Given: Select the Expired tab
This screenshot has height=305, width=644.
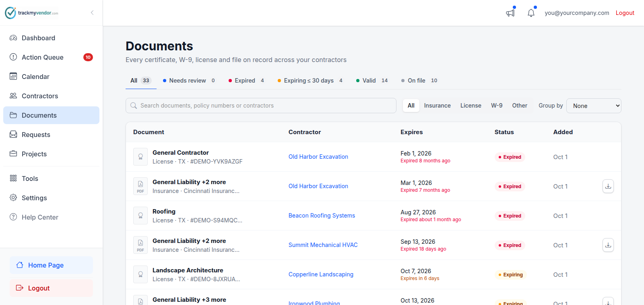Looking at the screenshot, I should tap(246, 81).
